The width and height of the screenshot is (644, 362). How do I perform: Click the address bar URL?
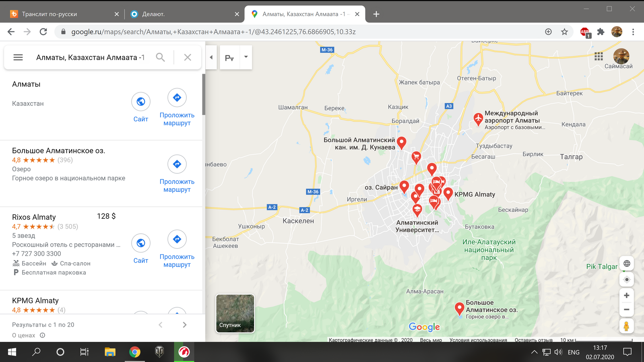pyautogui.click(x=213, y=32)
